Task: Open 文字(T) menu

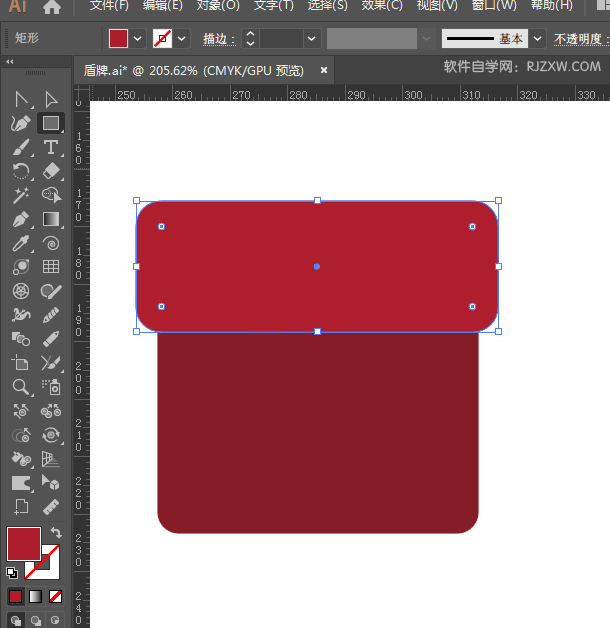Action: click(274, 6)
